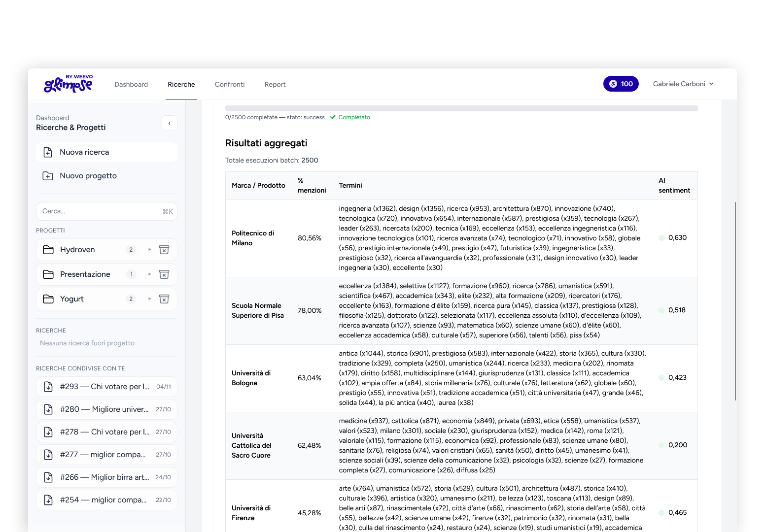The height and width of the screenshot is (532, 765).
Task: Click the delete icon for the Yogurt project
Action: [165, 299]
